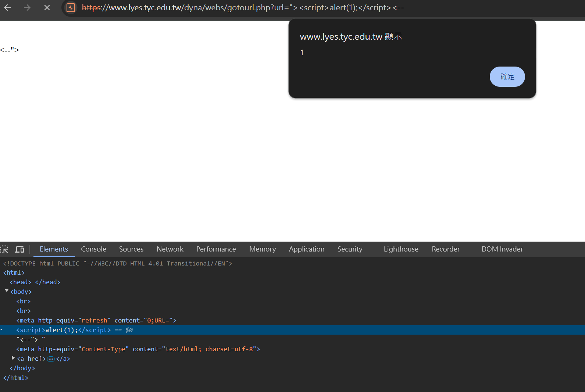Open the Console tab
Screen dimensions: 585x392
[93, 249]
